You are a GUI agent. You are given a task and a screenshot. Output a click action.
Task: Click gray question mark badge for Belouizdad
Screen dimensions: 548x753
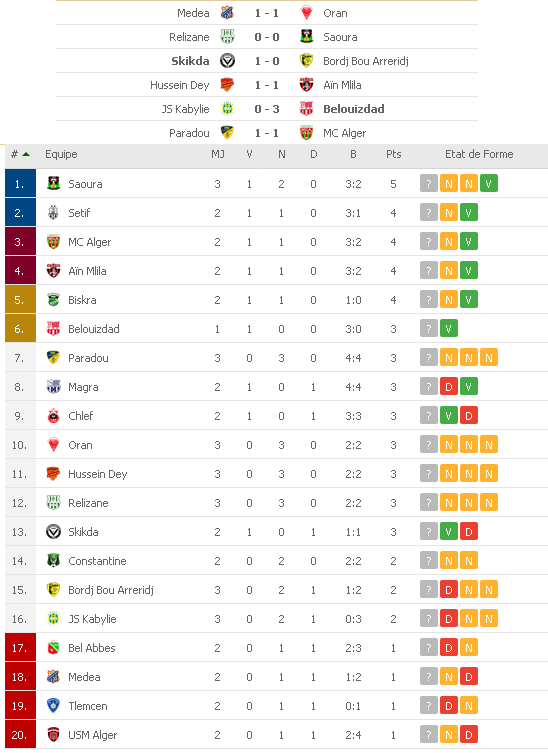[428, 329]
